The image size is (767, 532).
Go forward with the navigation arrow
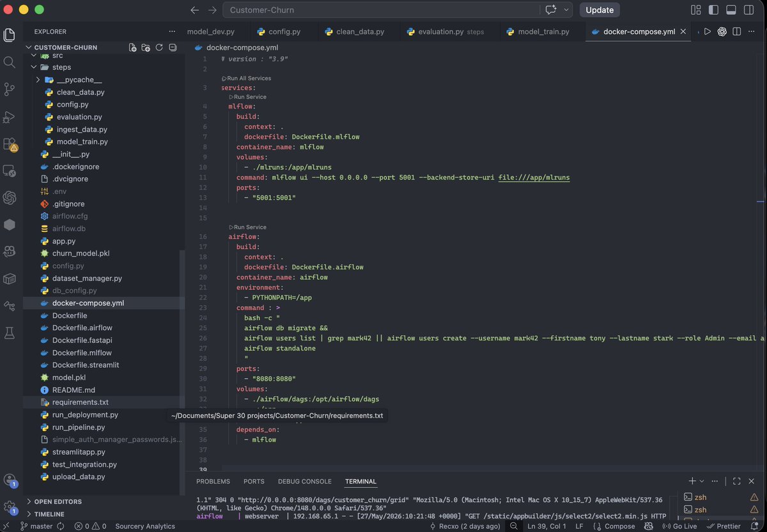pyautogui.click(x=212, y=10)
